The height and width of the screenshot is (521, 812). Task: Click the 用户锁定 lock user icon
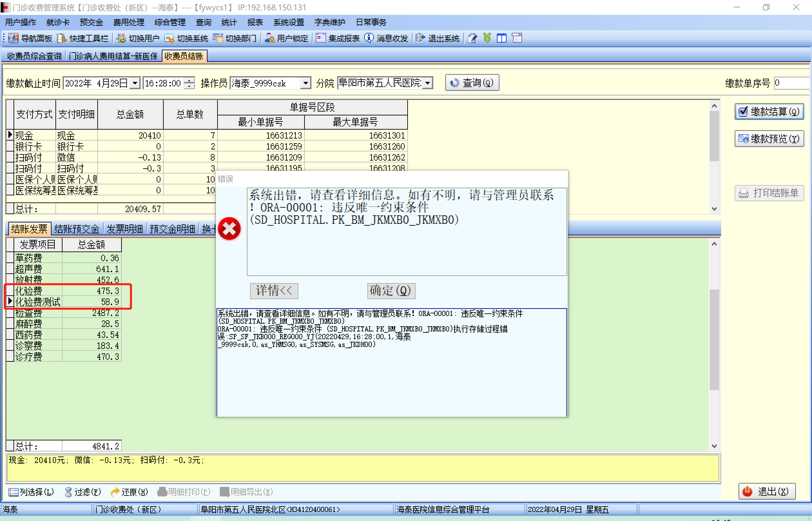269,38
